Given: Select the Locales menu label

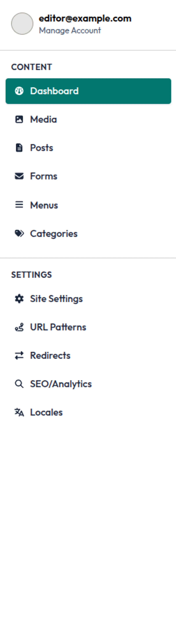Looking at the screenshot, I should tap(46, 412).
